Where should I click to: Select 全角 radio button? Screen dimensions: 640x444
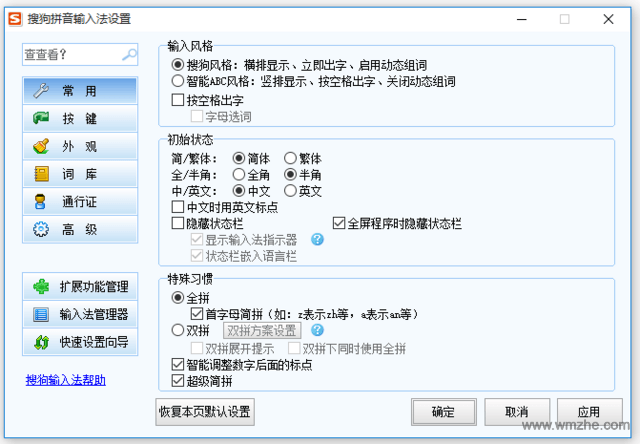[x=239, y=175]
